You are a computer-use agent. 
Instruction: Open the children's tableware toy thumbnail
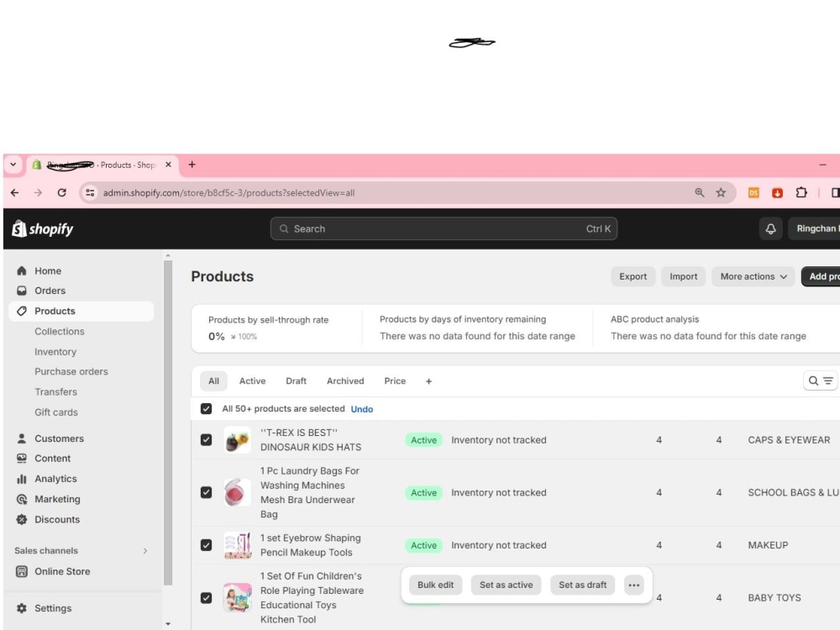point(238,598)
